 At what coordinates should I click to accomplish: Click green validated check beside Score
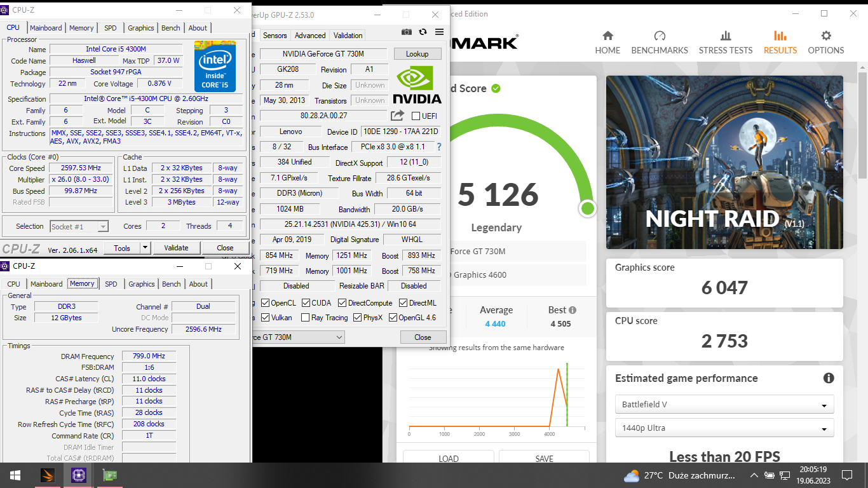[496, 88]
